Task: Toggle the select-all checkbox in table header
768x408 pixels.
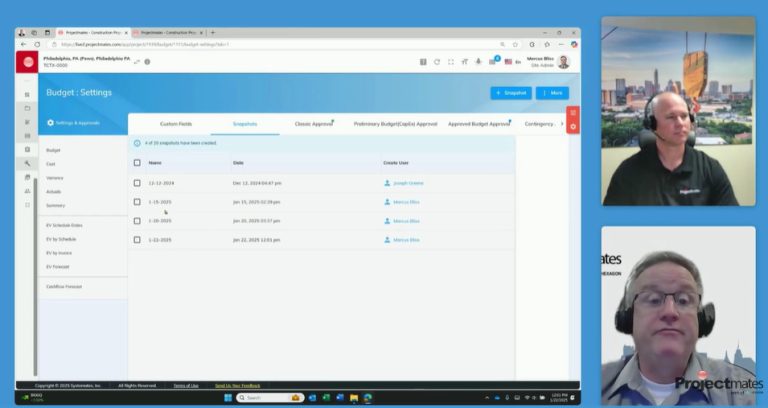Action: (137, 163)
